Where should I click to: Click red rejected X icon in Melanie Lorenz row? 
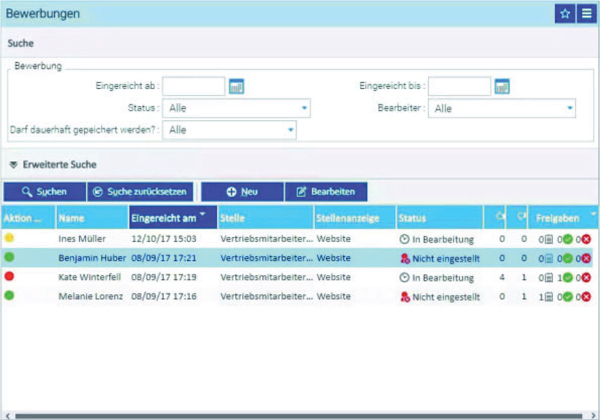point(586,297)
